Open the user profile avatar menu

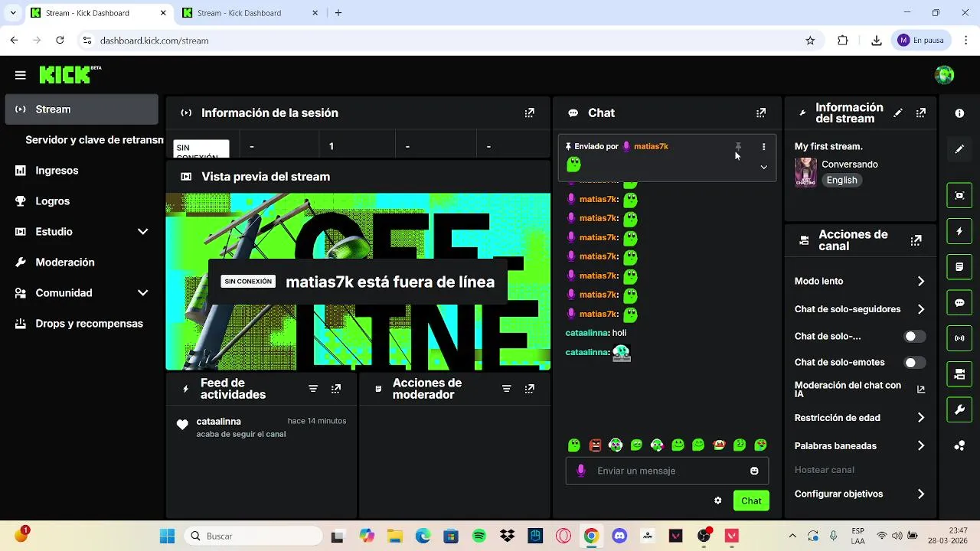945,75
